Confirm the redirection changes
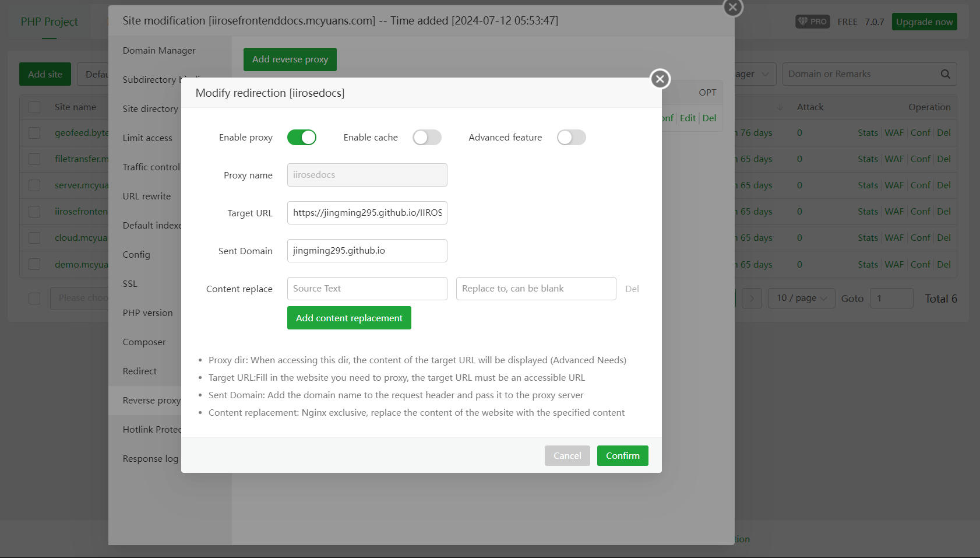This screenshot has width=980, height=558. point(622,456)
